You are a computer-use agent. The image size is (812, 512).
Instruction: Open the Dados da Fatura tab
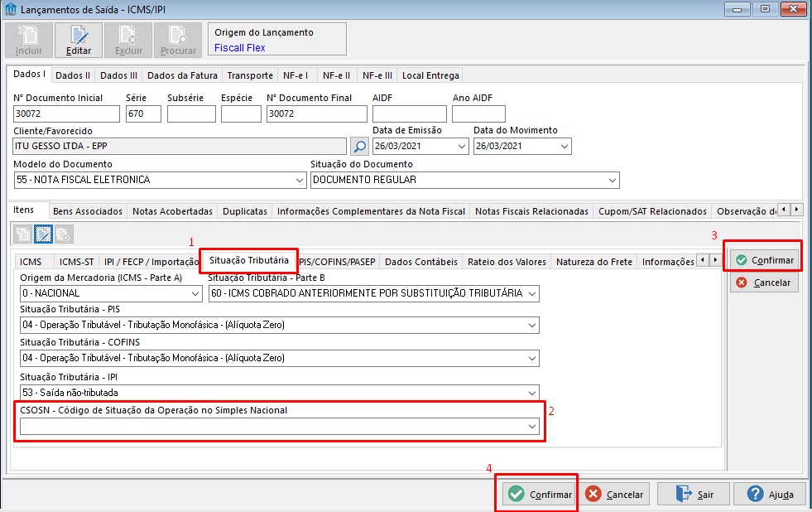[x=182, y=75]
